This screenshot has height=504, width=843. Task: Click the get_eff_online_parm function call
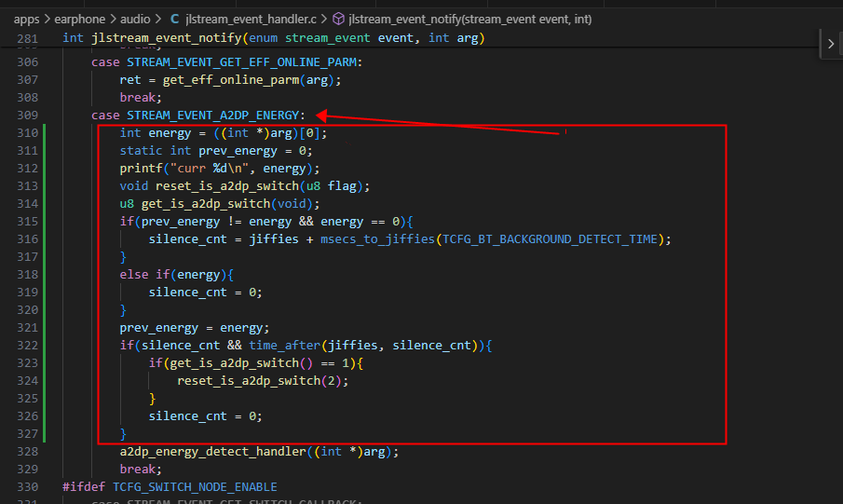231,79
